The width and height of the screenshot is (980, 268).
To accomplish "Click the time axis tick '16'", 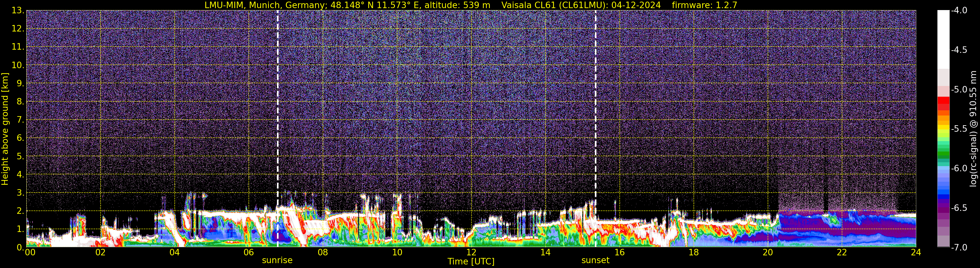I will point(619,253).
